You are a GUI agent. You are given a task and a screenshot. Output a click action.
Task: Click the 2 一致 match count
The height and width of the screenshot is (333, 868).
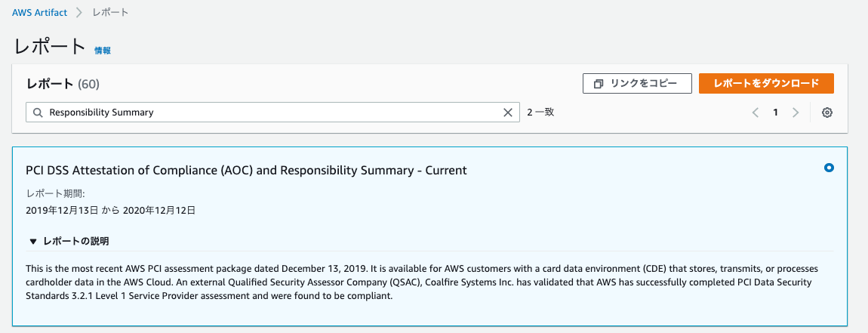541,113
